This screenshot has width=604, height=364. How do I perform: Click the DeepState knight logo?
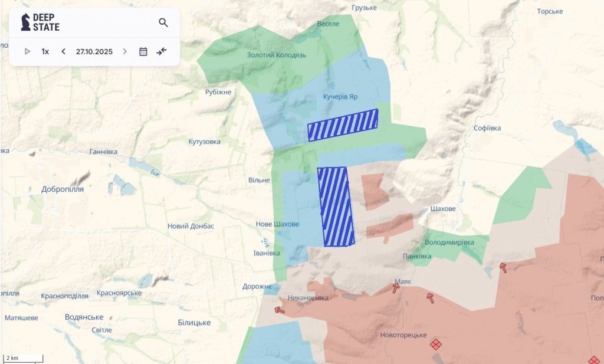tap(26, 22)
